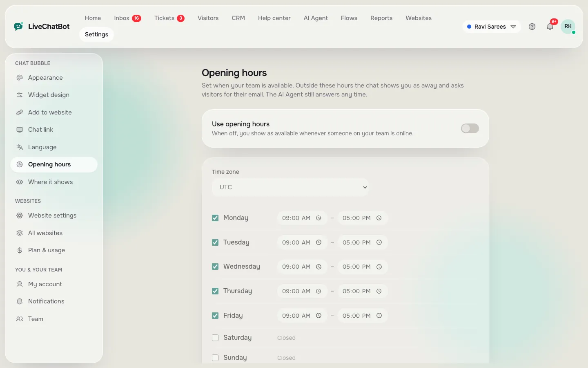Click the Where it shows eye icon

(x=20, y=182)
